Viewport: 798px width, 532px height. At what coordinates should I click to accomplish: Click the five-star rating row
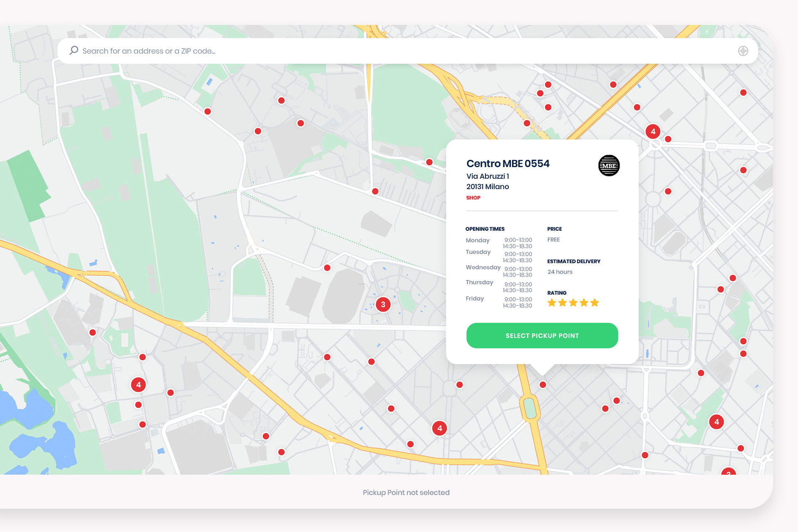point(573,303)
